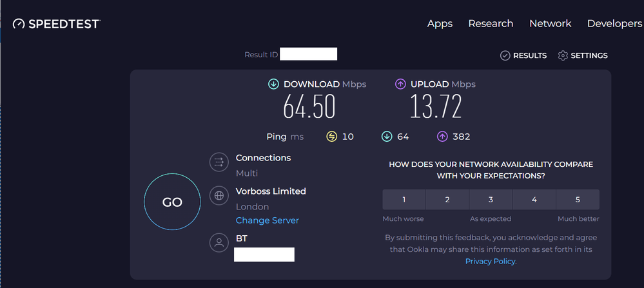Click the 64.50 download speed value
The width and height of the screenshot is (644, 288).
309,107
